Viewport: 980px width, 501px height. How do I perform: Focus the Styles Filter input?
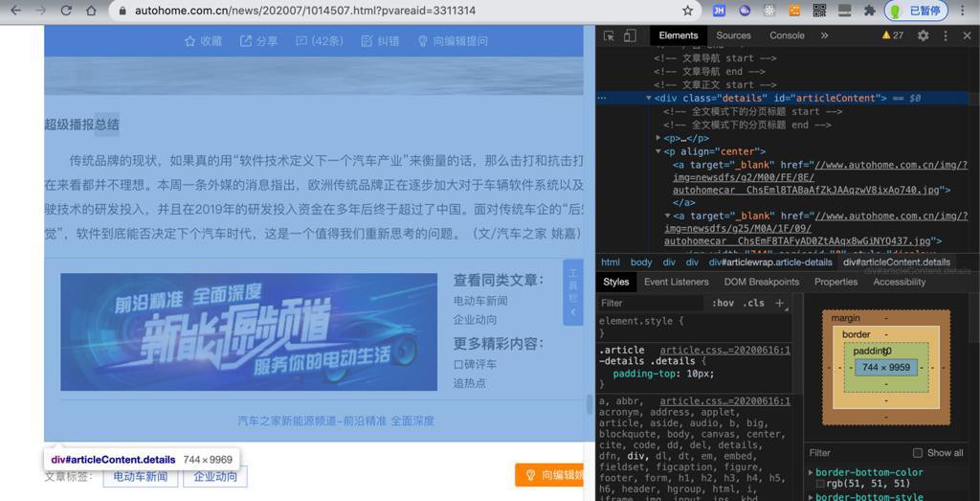(650, 303)
